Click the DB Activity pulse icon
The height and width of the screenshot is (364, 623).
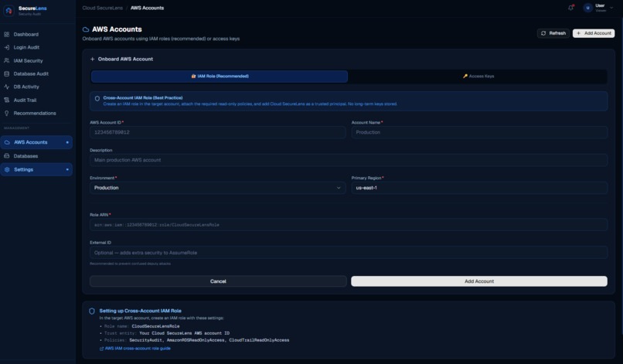click(x=7, y=87)
